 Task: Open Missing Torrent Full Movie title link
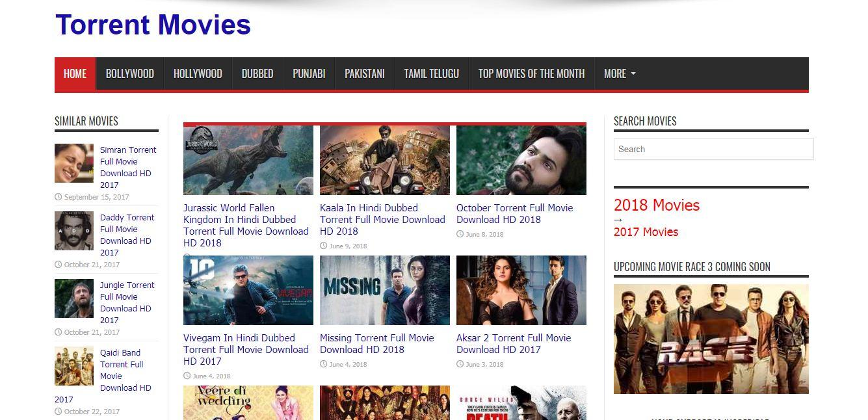point(376,343)
